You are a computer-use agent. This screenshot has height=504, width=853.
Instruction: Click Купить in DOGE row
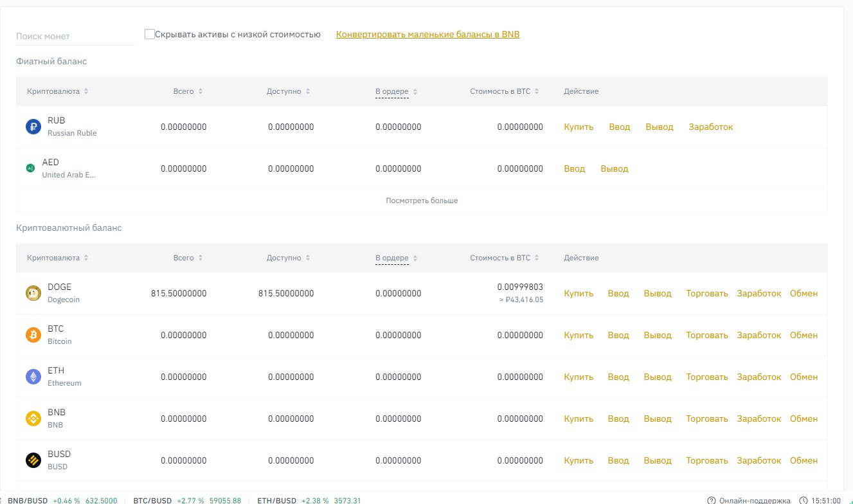[579, 293]
